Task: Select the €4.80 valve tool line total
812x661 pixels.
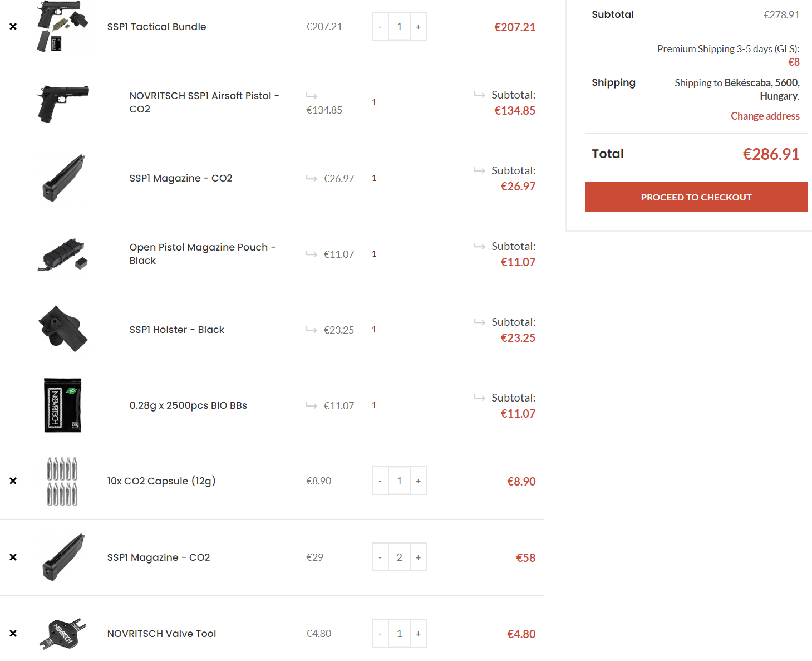Action: (521, 634)
